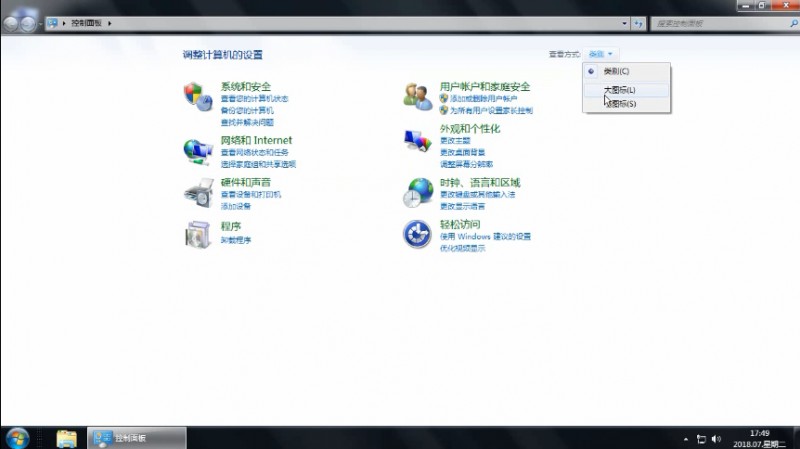Open the Ease of Access (轻松访问) icon
The height and width of the screenshot is (449, 800).
click(417, 234)
